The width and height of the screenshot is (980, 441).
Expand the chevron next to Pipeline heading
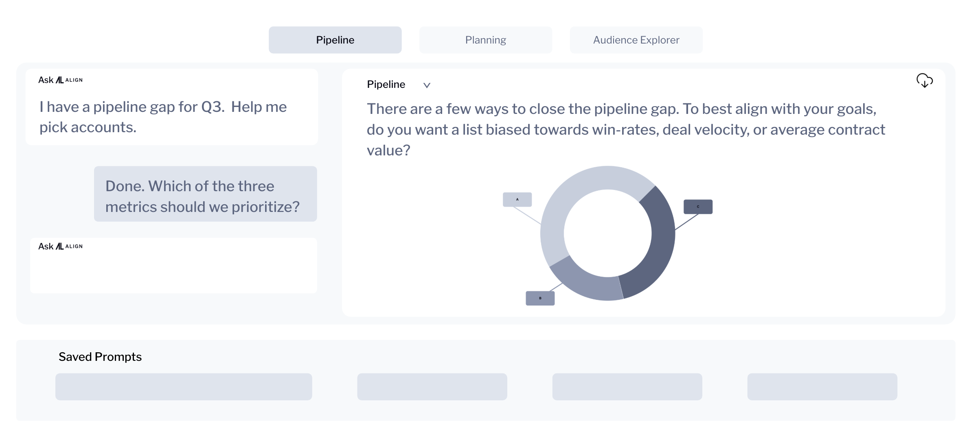coord(426,85)
